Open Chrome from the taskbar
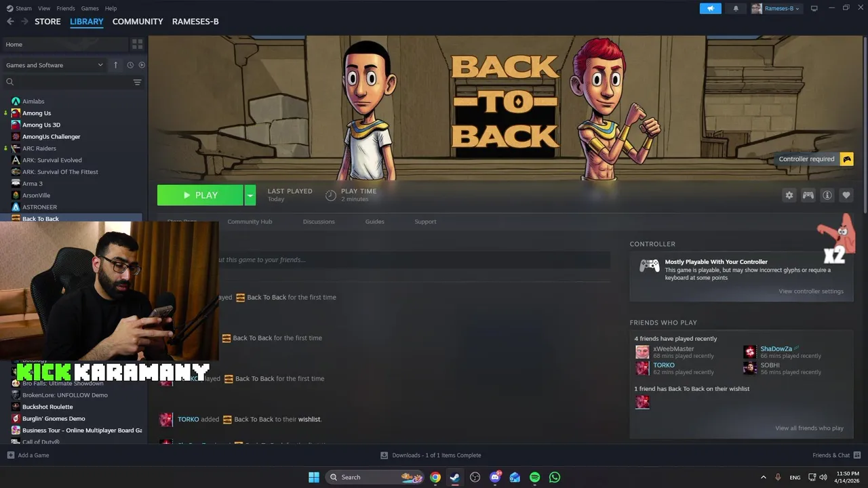Image resolution: width=868 pixels, height=488 pixels. (435, 477)
